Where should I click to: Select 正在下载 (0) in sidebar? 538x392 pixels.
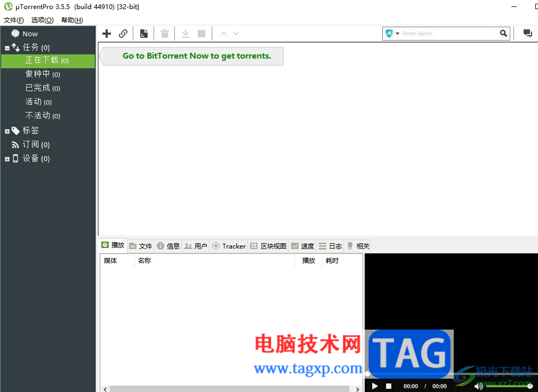tap(48, 61)
